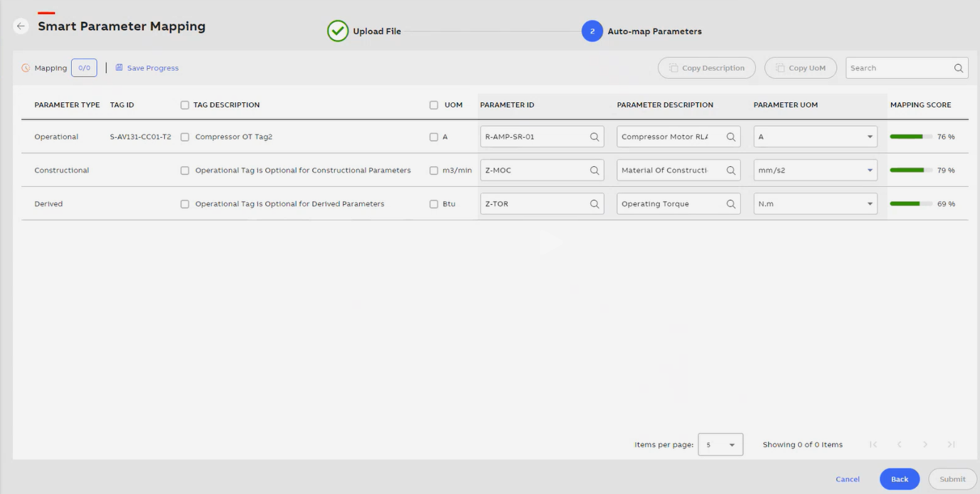
Task: Click the Copy Description button
Action: point(707,68)
